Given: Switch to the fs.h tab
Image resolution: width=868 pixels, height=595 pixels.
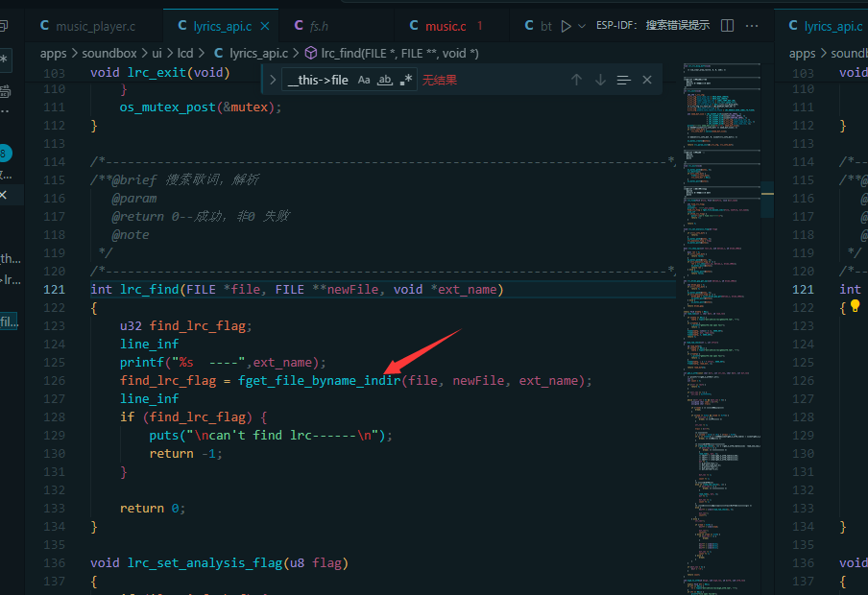Looking at the screenshot, I should (312, 26).
